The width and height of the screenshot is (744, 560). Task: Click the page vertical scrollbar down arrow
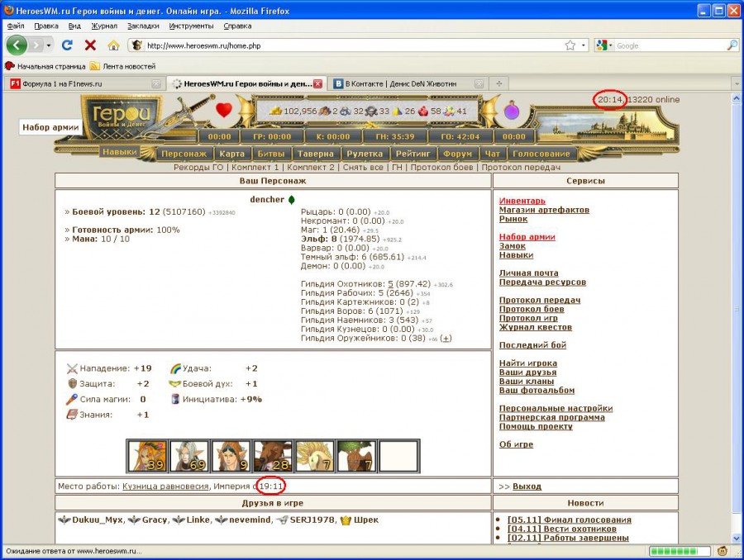click(x=737, y=539)
